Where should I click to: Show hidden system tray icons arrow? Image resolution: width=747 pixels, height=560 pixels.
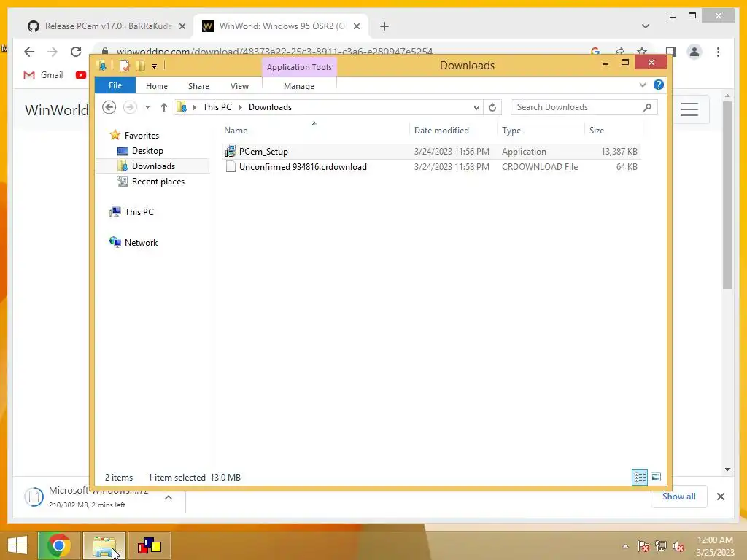[625, 546]
